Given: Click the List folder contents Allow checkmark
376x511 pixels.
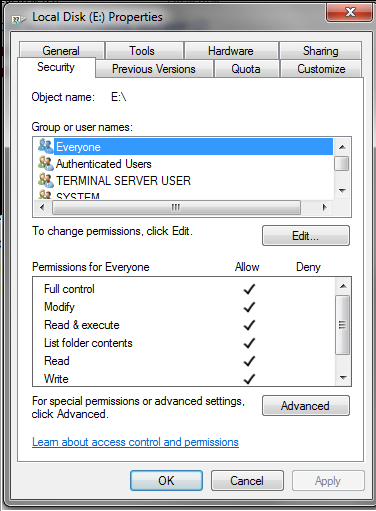Looking at the screenshot, I should click(x=249, y=343).
